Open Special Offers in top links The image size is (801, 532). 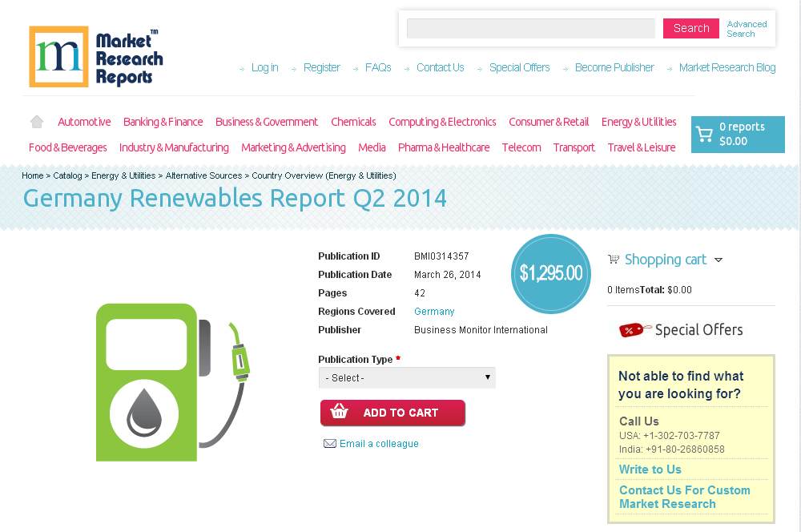click(520, 67)
